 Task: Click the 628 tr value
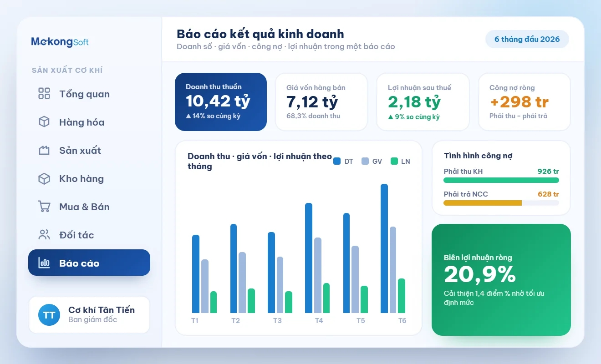[x=548, y=194]
